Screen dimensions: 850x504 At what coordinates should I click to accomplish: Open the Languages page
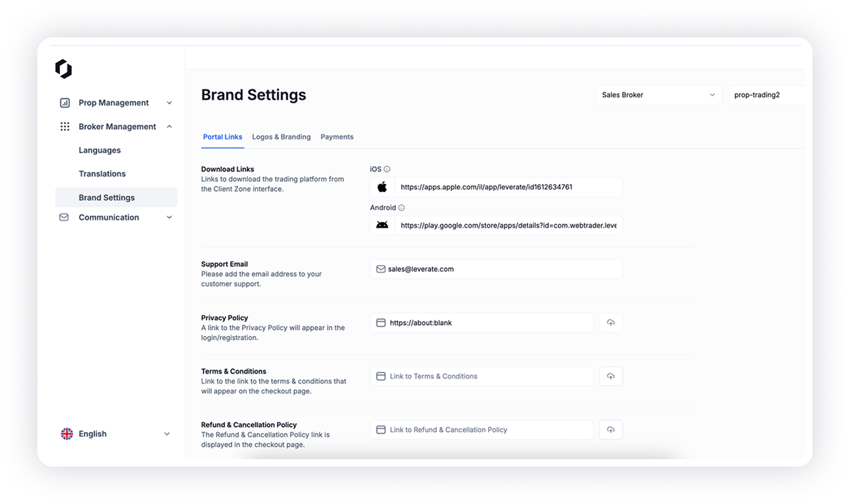[x=100, y=150]
